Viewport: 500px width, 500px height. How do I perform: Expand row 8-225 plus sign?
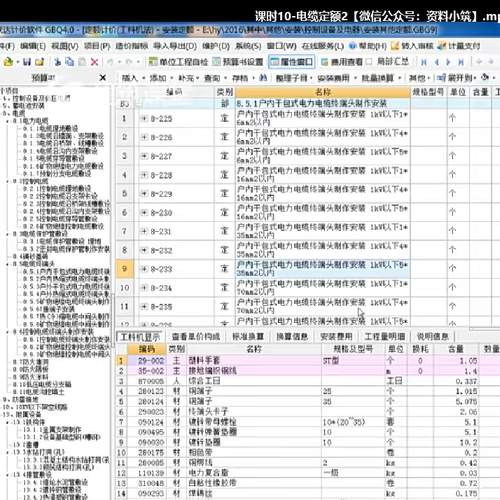(144, 118)
